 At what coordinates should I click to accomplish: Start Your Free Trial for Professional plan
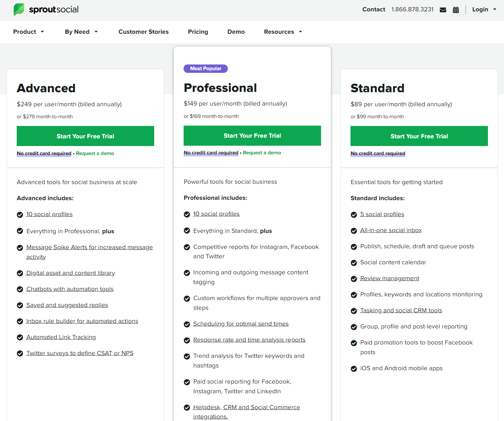[252, 136]
